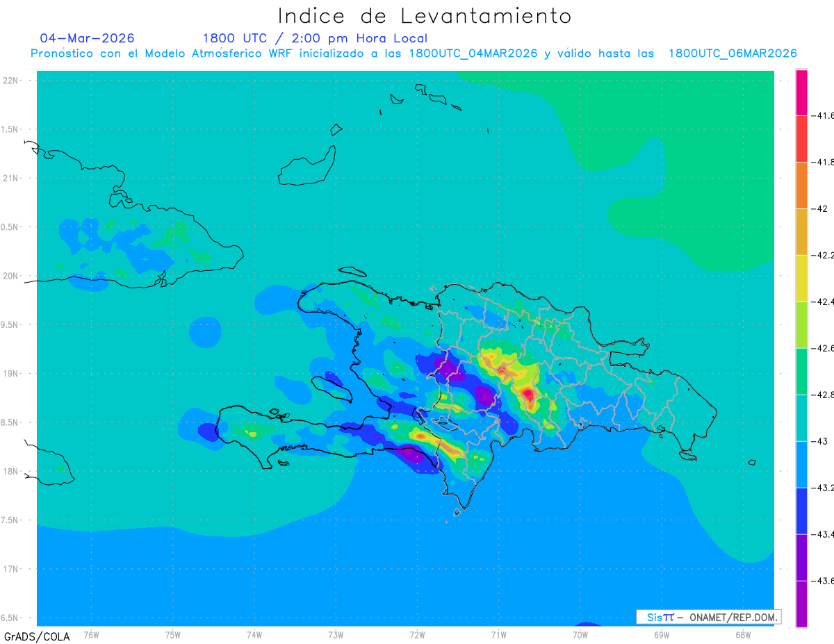
Task: Click the '-42.4' legend value
Action: 824,302
